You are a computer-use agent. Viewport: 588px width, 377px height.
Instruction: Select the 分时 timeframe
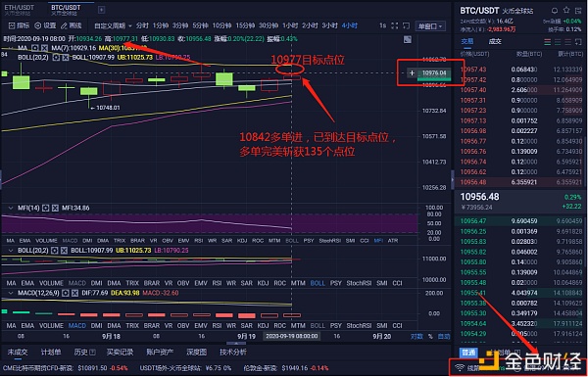(x=142, y=25)
